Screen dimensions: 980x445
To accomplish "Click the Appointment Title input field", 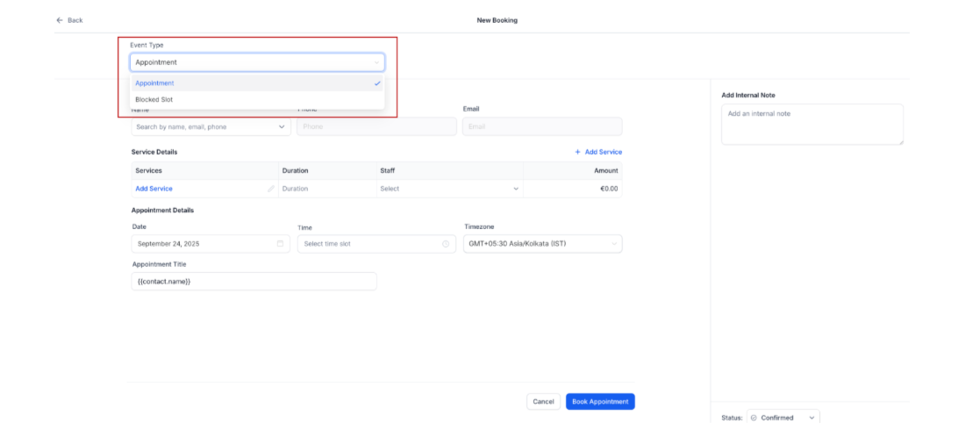I will point(254,281).
